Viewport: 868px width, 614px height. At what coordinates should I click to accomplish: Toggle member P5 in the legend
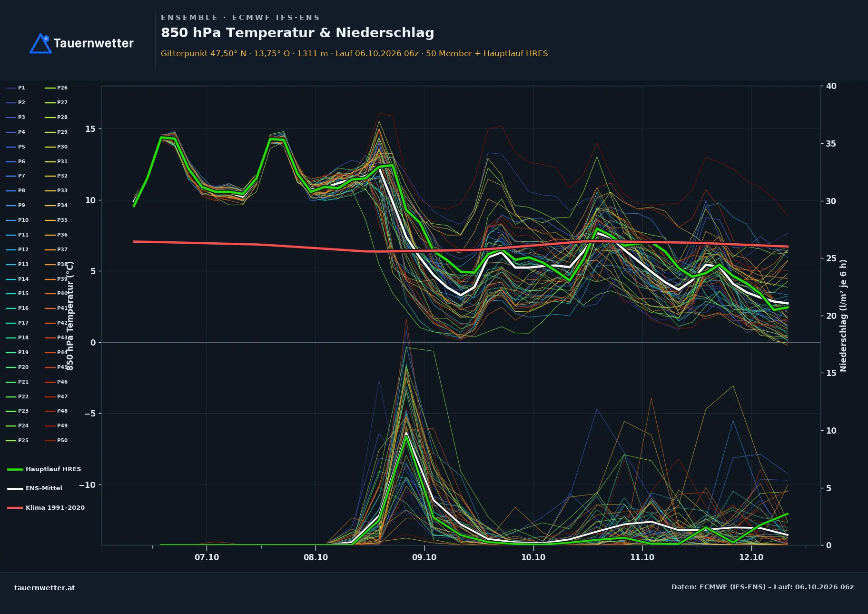coord(16,147)
